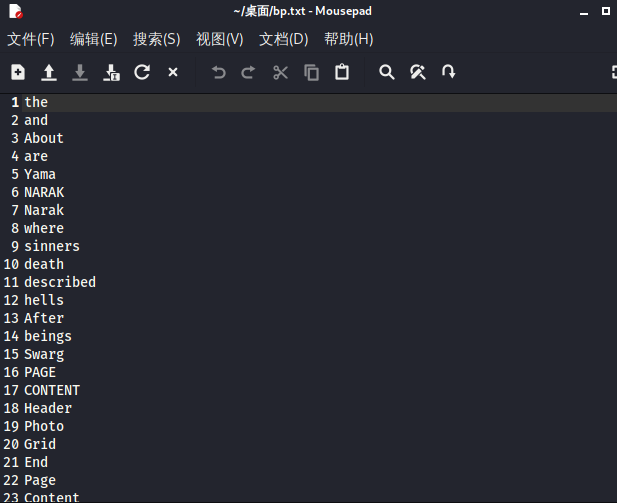Open the 搜索(S) menu

(157, 39)
